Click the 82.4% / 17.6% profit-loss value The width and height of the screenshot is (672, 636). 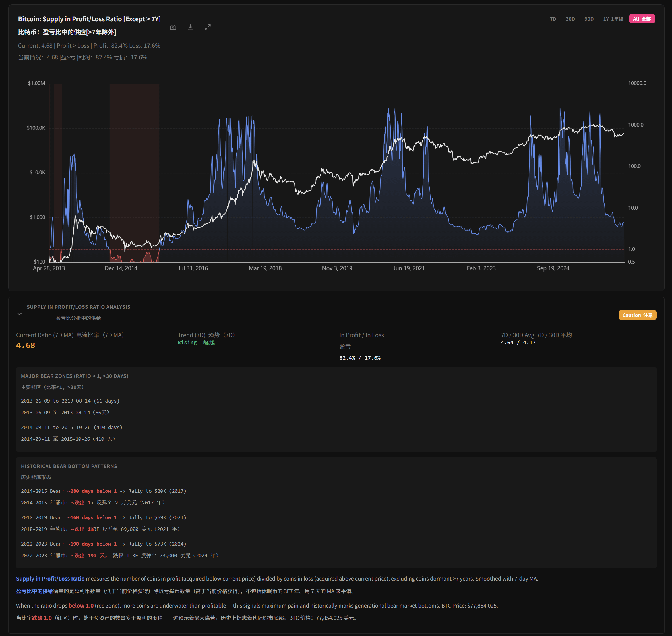360,358
